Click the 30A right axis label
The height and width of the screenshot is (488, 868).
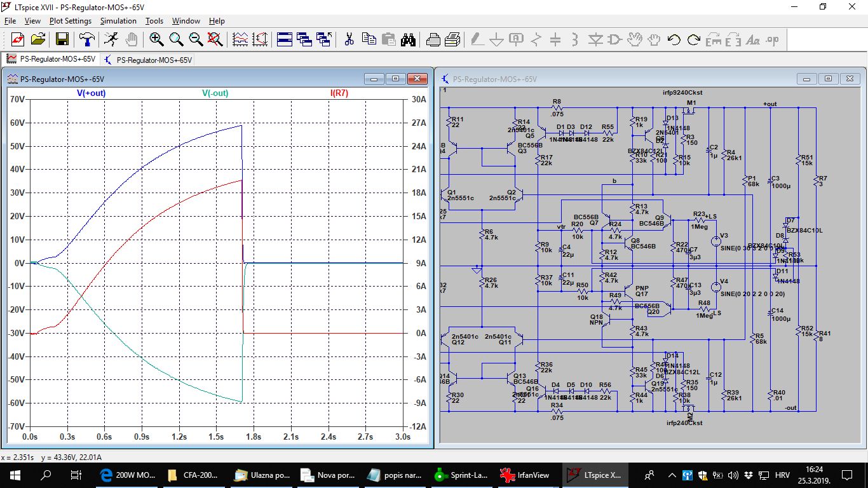(x=419, y=100)
